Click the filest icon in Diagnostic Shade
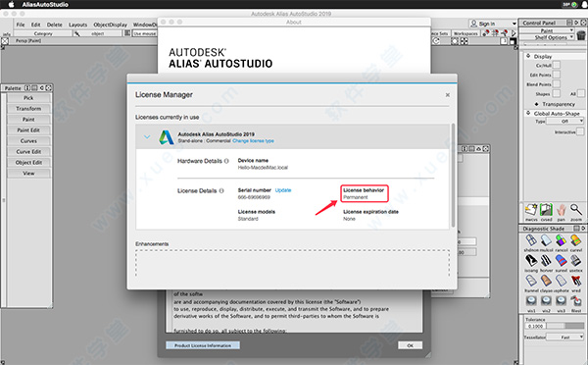Viewport: 588px width, 365px height. point(576,301)
